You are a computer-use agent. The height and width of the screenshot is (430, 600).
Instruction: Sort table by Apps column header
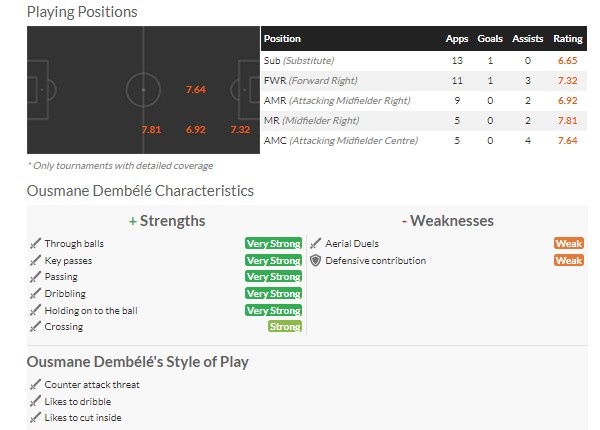click(x=457, y=39)
